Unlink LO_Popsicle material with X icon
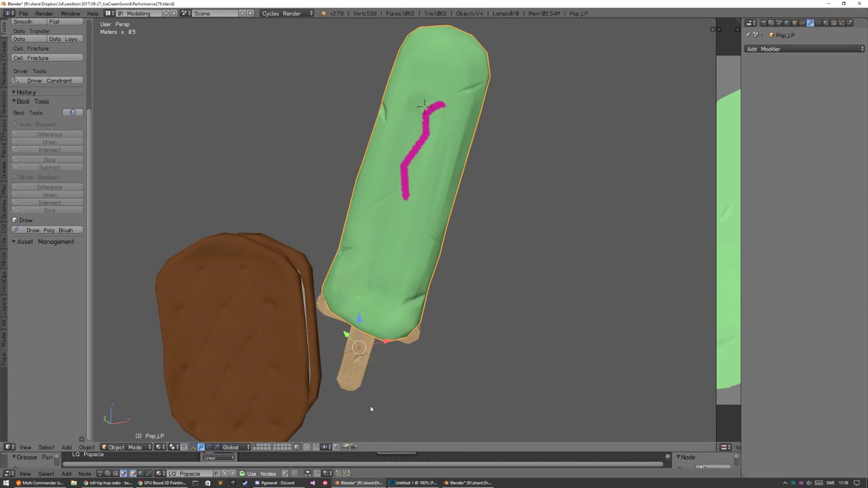The height and width of the screenshot is (488, 868). click(x=233, y=473)
